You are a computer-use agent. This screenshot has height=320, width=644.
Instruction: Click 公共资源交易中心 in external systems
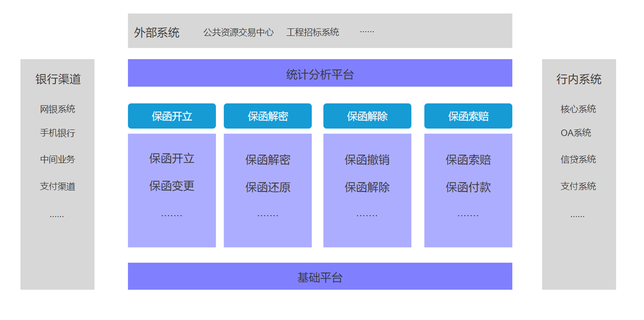coord(238,33)
